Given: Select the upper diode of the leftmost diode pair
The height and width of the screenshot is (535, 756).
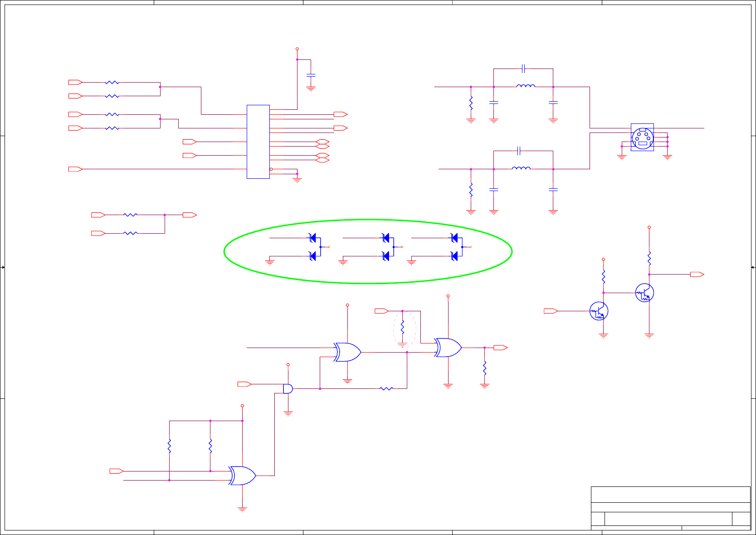Looking at the screenshot, I should coord(312,237).
